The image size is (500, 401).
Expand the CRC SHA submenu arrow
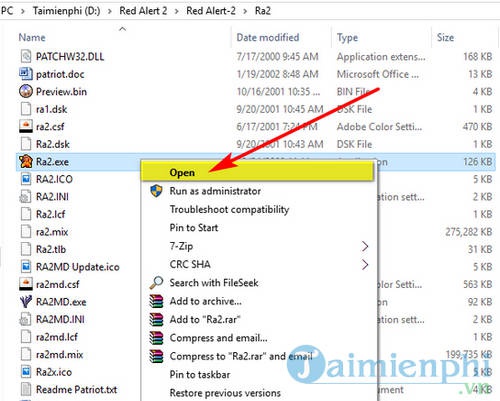coord(365,265)
